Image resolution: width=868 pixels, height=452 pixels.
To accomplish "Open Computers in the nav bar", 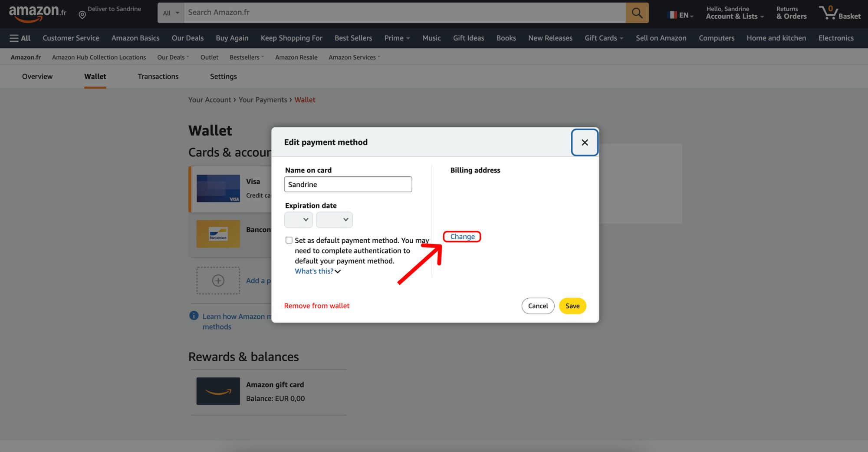I will (x=717, y=38).
